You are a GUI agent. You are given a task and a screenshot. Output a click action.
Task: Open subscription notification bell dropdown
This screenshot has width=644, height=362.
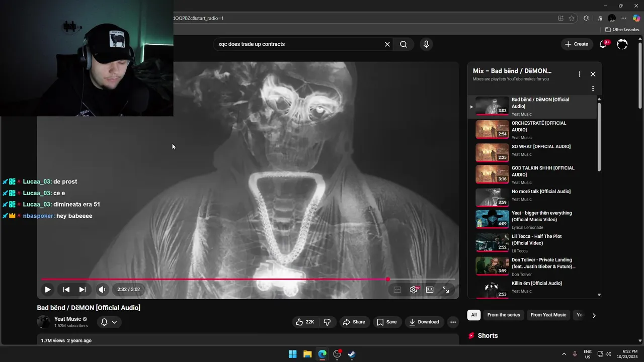coord(109,322)
